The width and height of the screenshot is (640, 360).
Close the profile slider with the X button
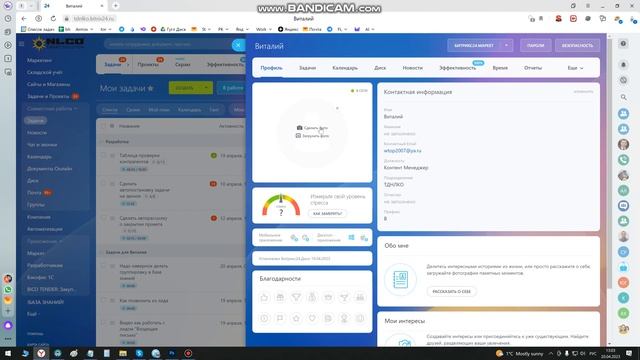click(x=238, y=45)
